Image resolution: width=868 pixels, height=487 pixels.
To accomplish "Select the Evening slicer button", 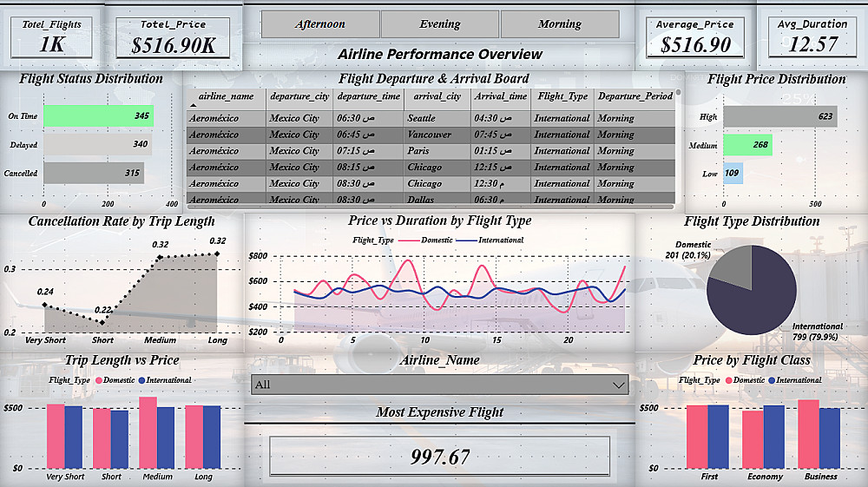I will click(440, 24).
